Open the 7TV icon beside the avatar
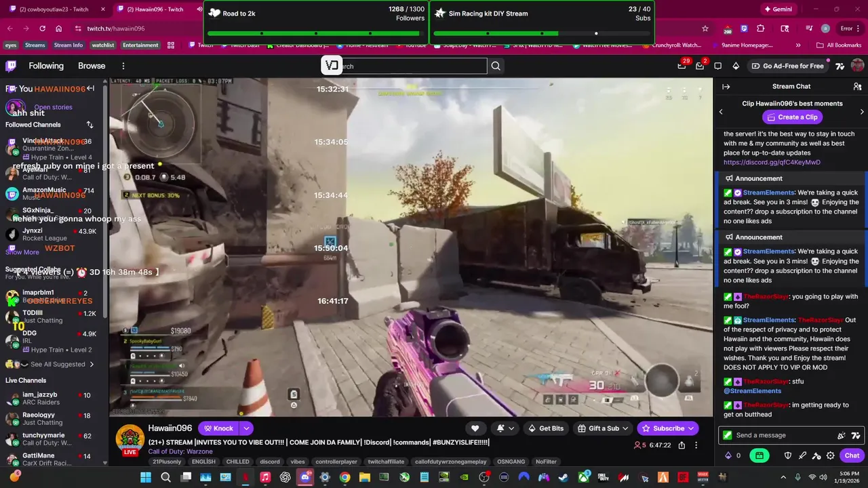This screenshot has width=868, height=488. [x=840, y=66]
